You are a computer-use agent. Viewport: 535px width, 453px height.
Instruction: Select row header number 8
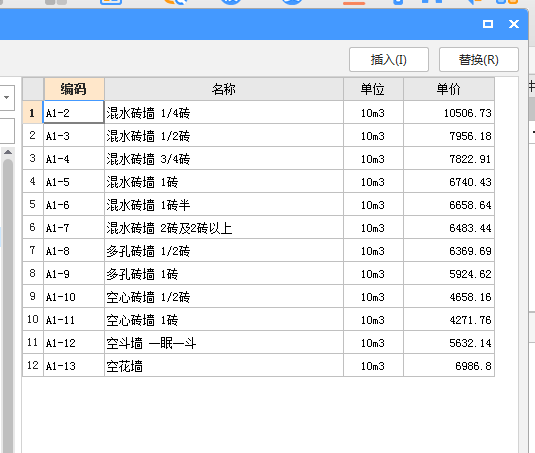click(33, 273)
